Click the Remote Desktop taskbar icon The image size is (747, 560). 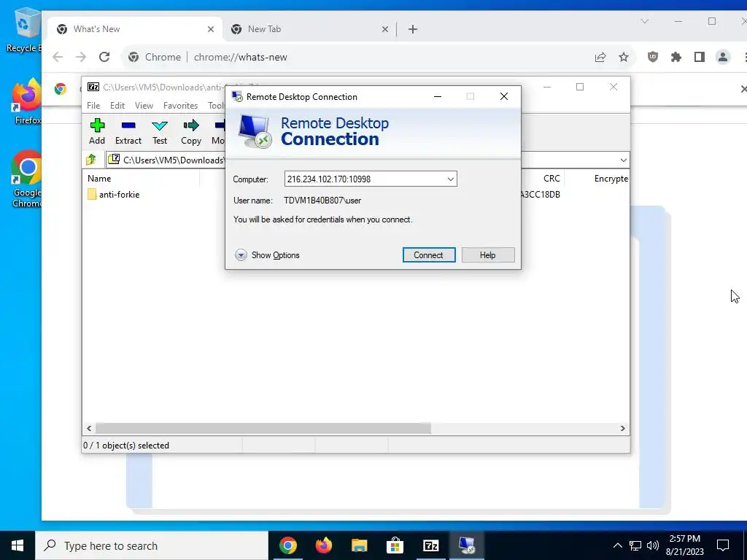tap(466, 545)
